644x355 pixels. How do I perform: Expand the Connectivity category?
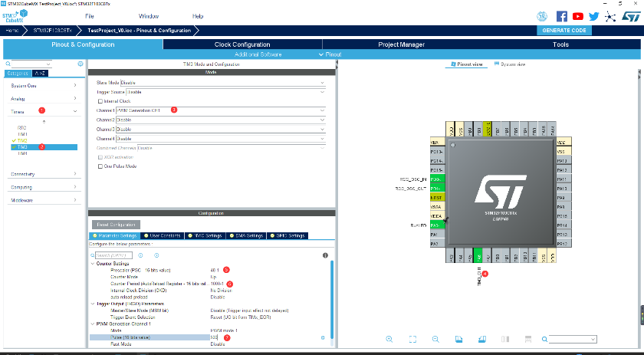tap(44, 174)
